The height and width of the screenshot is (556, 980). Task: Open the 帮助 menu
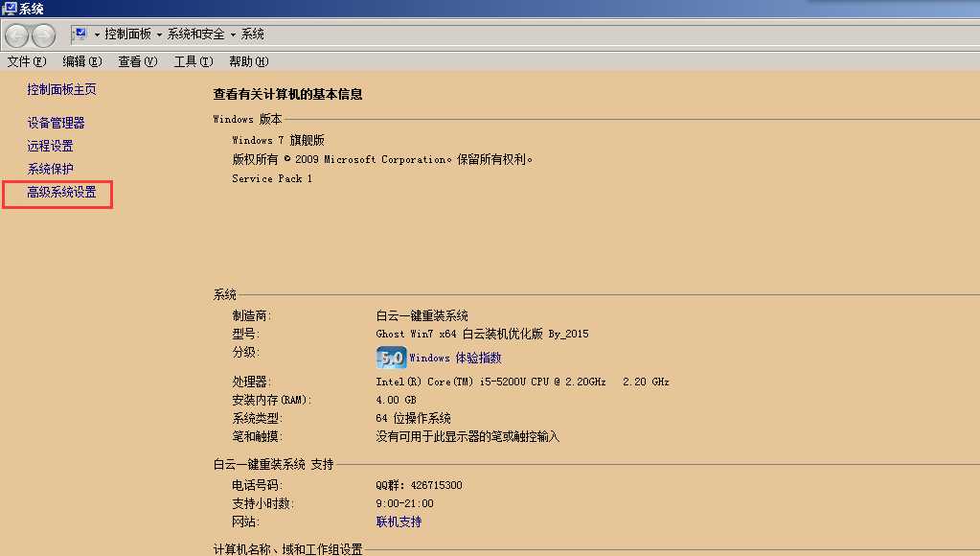click(246, 59)
